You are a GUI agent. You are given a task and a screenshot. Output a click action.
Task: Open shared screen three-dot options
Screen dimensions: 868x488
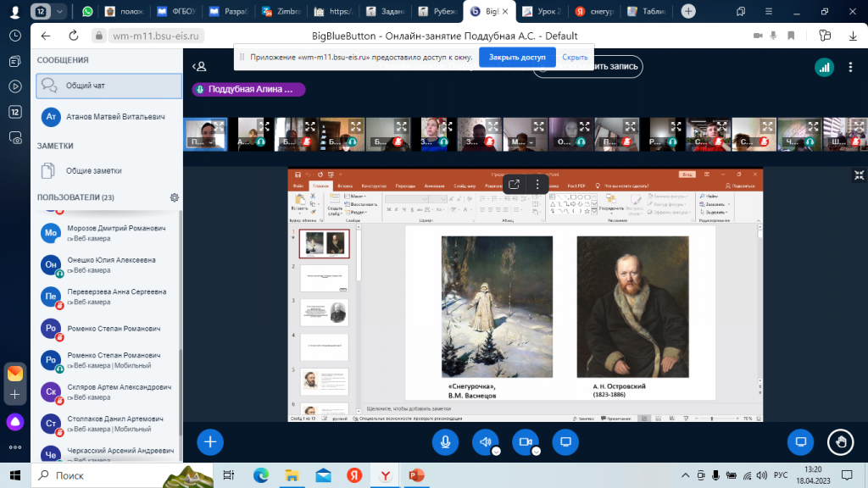(x=537, y=185)
